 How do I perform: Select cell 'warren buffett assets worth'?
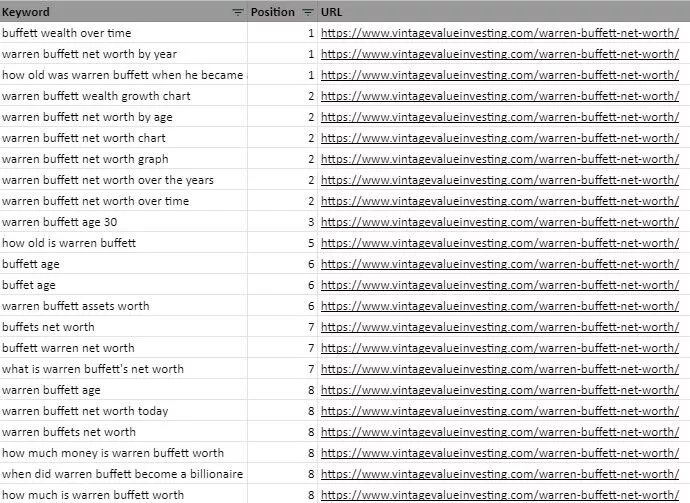[124, 306]
